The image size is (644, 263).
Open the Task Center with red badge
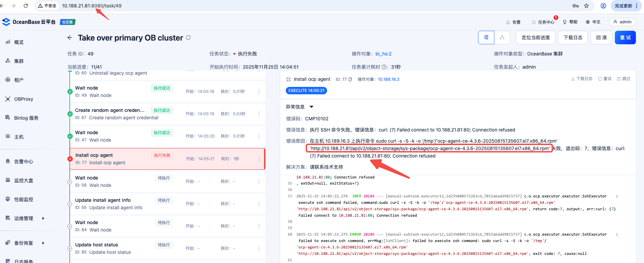tap(543, 22)
